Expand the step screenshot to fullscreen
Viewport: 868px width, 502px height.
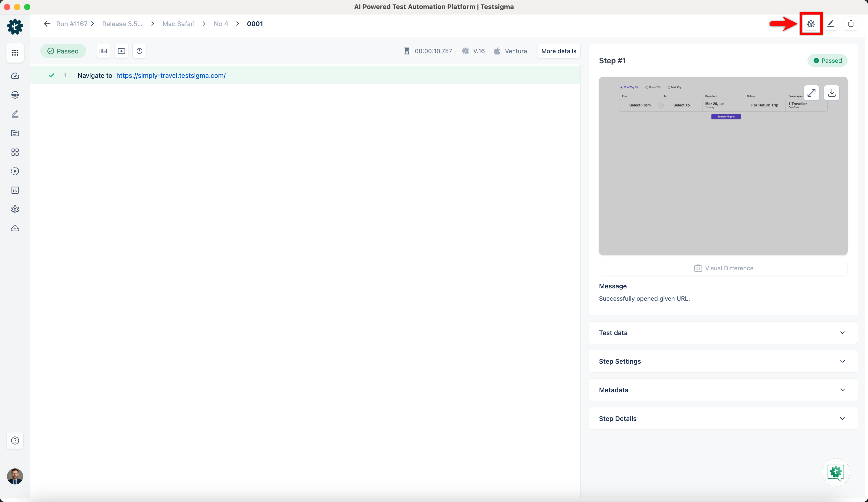coord(811,93)
